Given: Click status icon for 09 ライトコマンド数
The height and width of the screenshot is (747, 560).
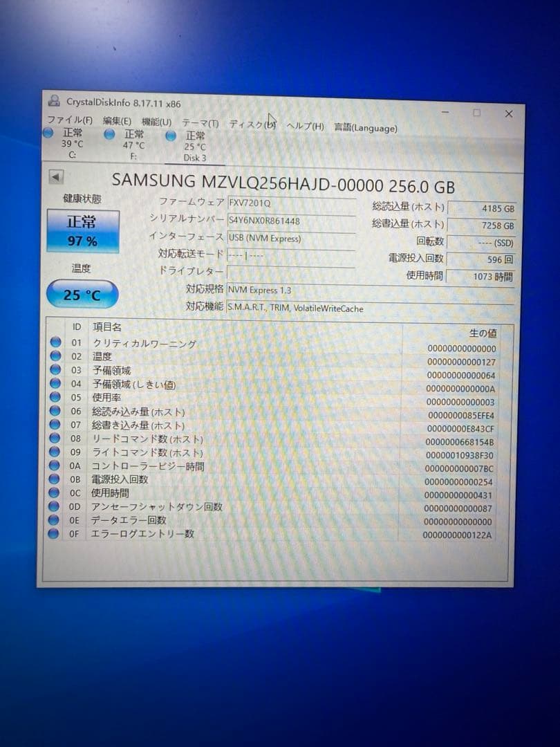Looking at the screenshot, I should point(55,452).
